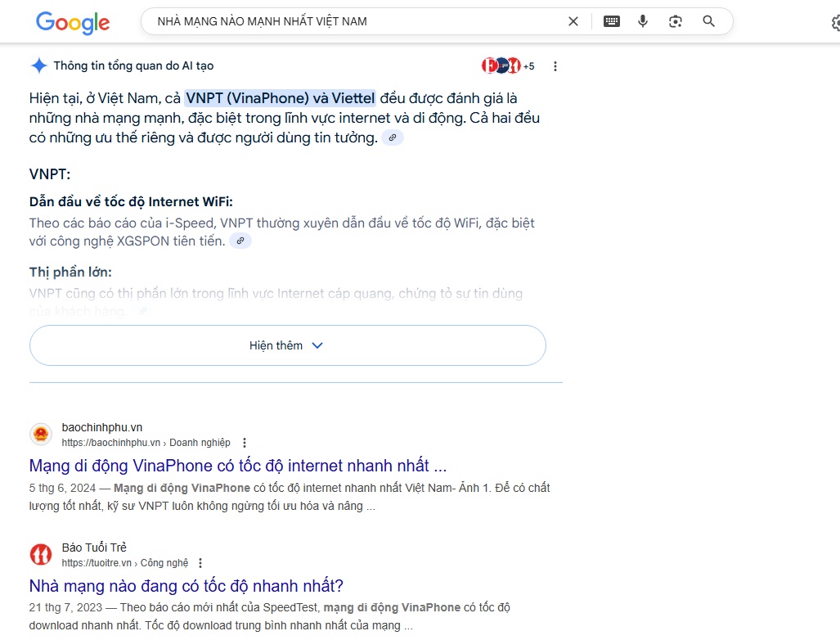Click link chip after XGSPON sentence
The width and height of the screenshot is (840, 640).
pos(240,241)
